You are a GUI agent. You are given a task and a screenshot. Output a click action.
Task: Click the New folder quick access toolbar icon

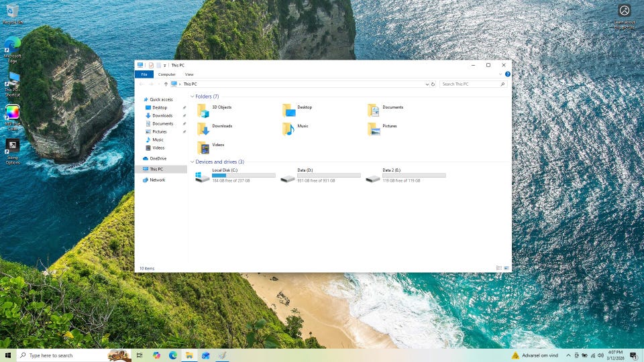pos(158,65)
